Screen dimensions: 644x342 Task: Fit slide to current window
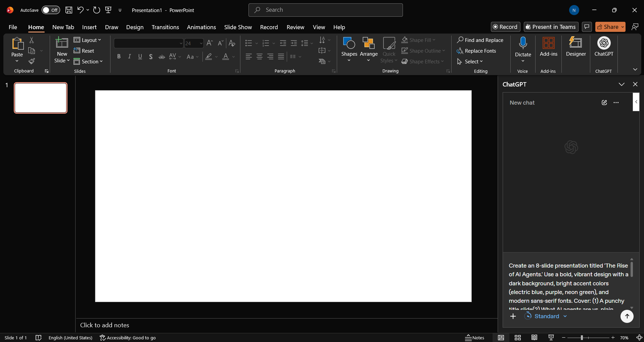tap(639, 338)
